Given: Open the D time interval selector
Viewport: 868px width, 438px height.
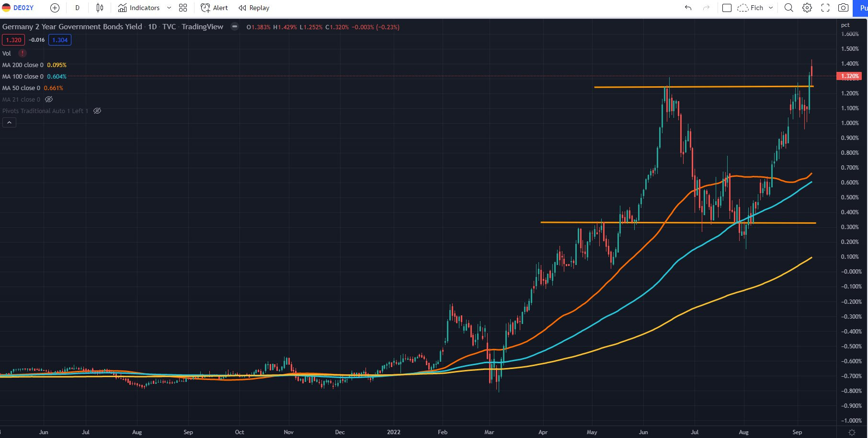Looking at the screenshot, I should tap(78, 8).
